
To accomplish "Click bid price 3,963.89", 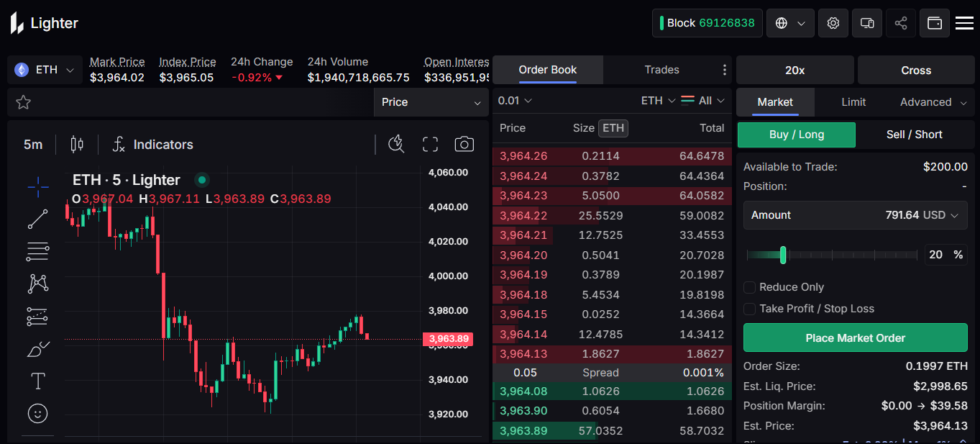I will click(x=523, y=431).
